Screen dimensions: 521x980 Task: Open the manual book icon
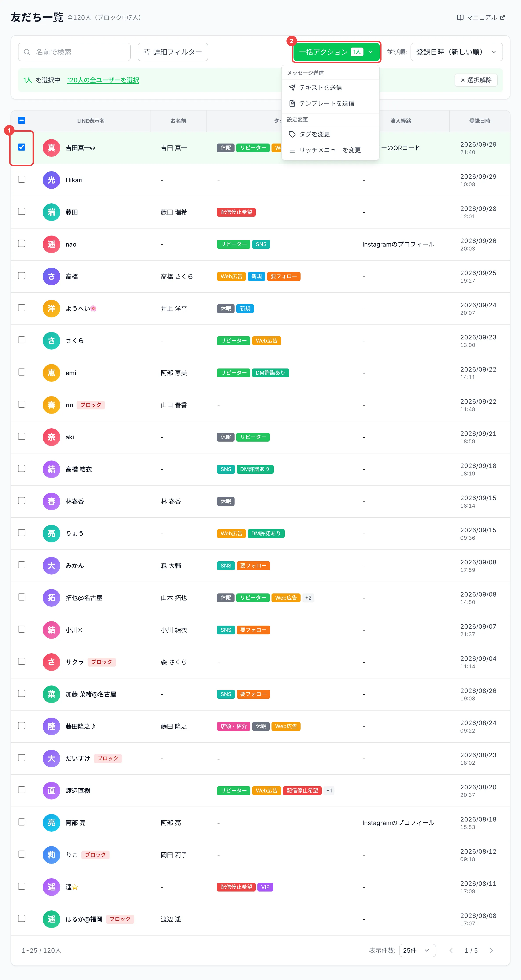(x=460, y=18)
